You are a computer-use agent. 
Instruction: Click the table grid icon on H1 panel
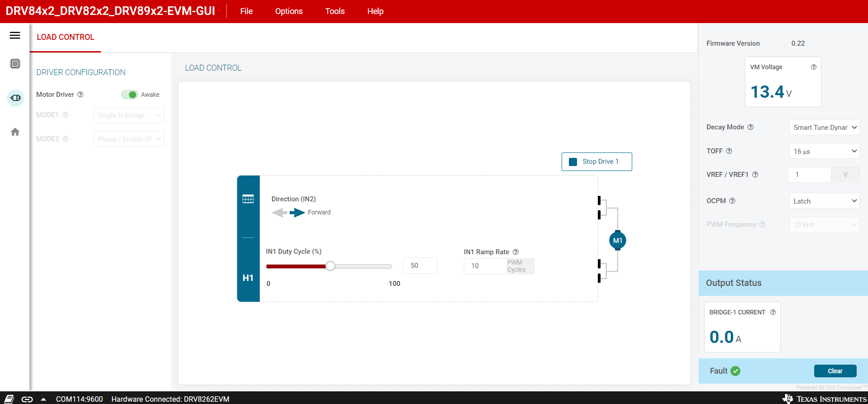(248, 199)
